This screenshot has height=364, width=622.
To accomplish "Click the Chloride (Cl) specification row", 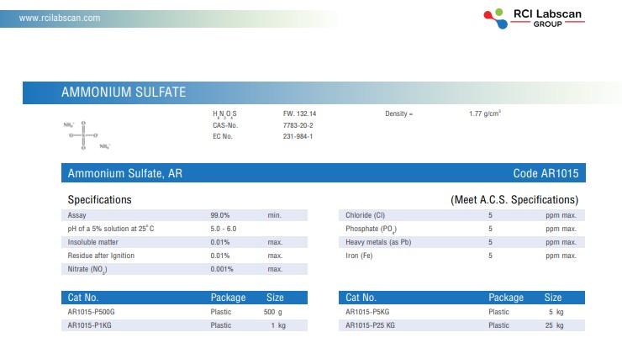I will (x=365, y=215).
